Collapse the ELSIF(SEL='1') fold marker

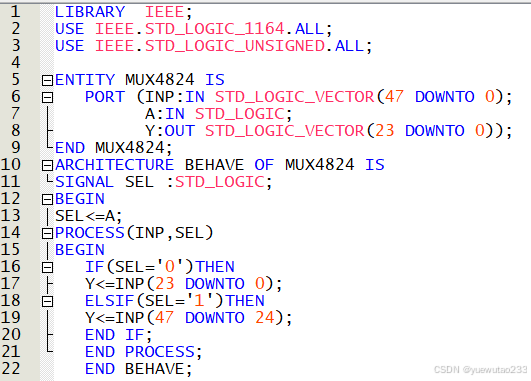(x=47, y=301)
